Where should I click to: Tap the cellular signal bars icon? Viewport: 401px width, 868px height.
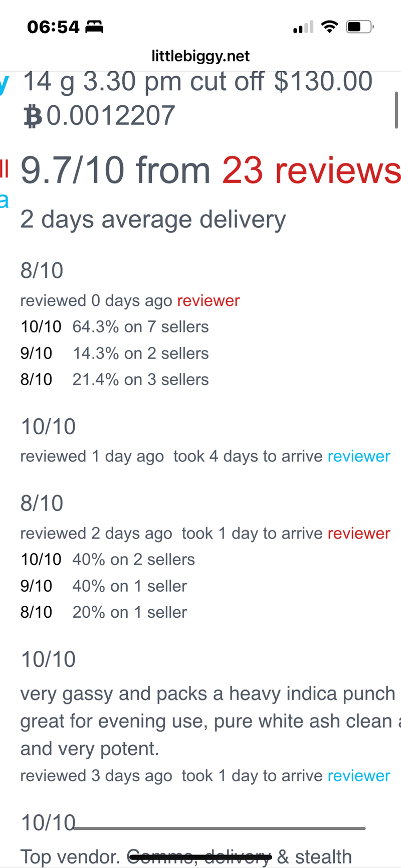[303, 27]
